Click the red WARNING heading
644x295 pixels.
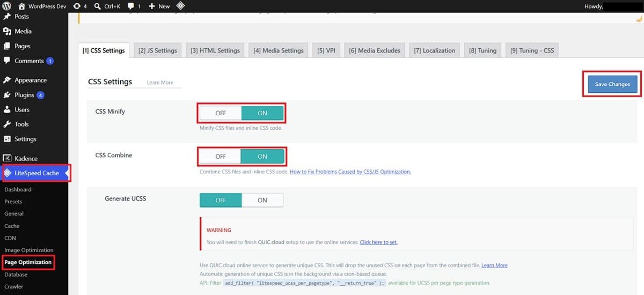pyautogui.click(x=218, y=230)
